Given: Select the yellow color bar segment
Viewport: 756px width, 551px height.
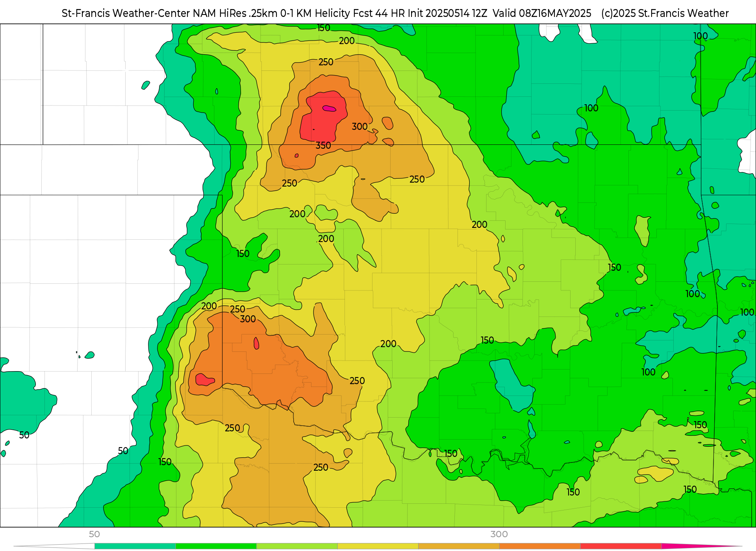Looking at the screenshot, I should point(378,546).
